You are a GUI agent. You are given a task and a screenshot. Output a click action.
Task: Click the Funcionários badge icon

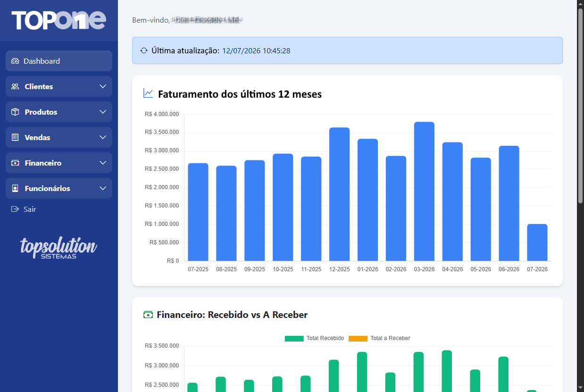[15, 188]
